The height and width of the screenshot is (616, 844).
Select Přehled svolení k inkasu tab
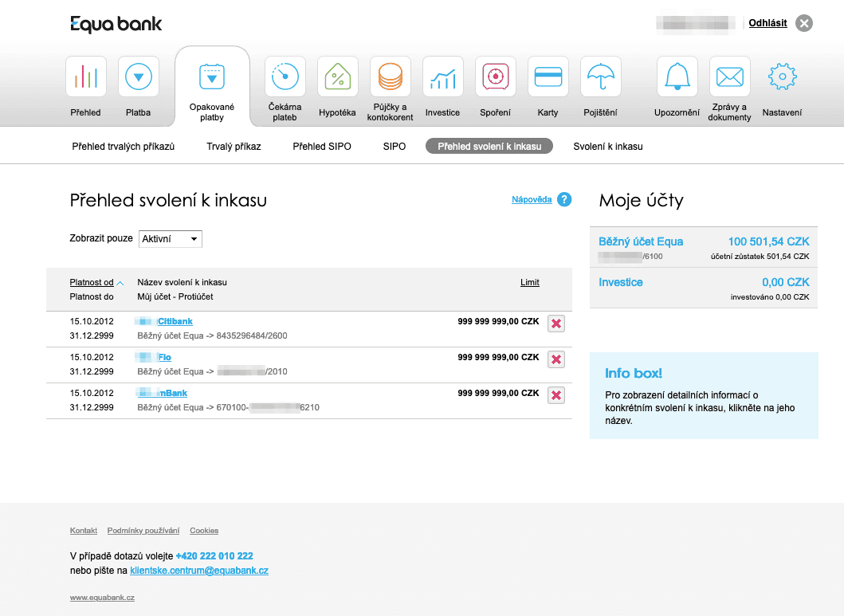click(x=489, y=147)
